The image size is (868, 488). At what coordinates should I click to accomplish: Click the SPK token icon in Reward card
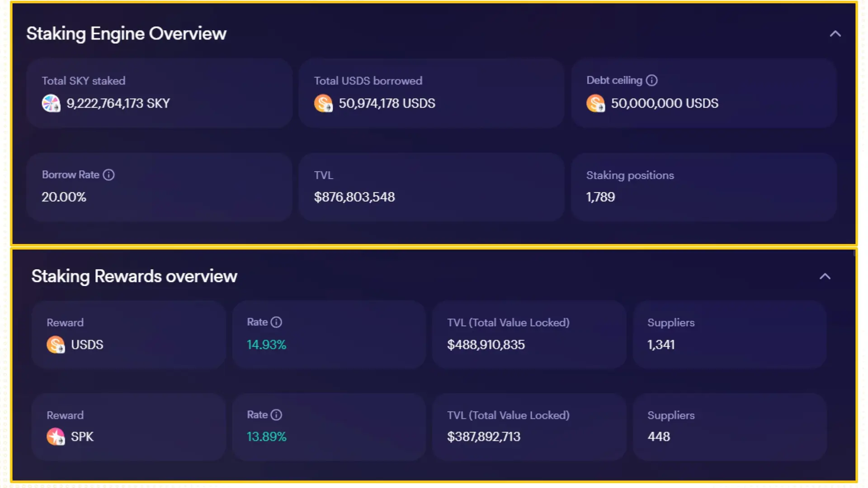click(x=56, y=436)
